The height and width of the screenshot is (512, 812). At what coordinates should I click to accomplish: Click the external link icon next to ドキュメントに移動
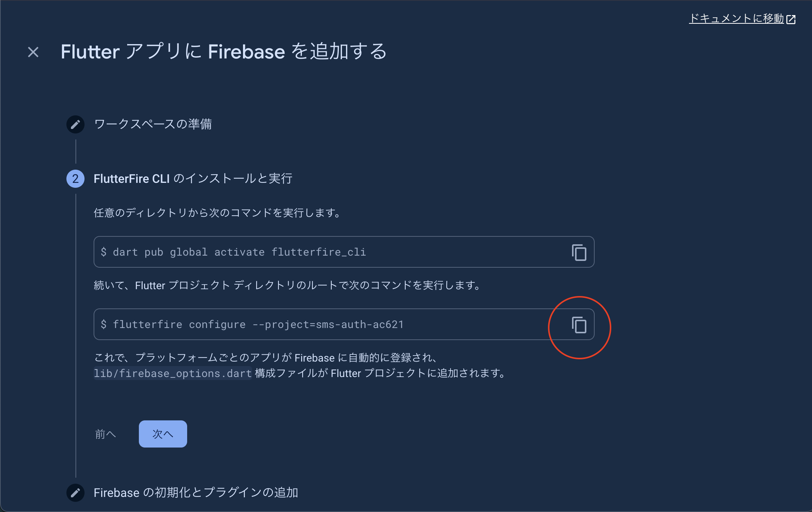point(790,18)
